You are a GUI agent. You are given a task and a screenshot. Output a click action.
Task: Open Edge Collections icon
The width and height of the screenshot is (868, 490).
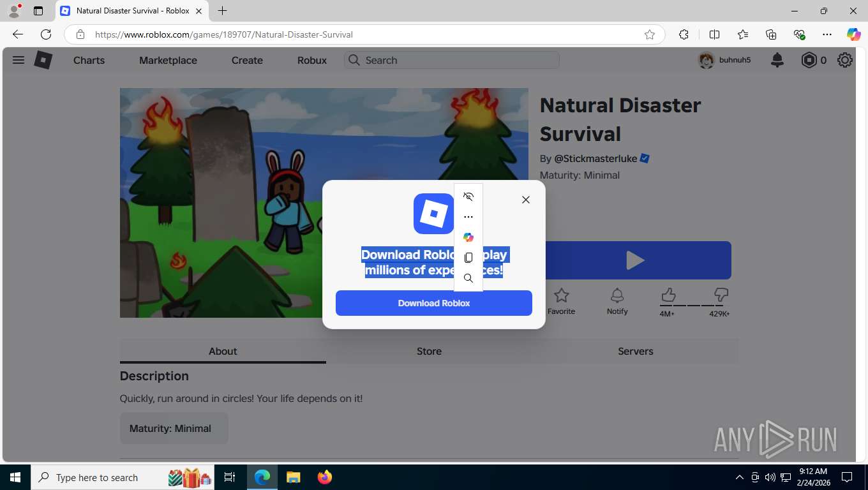pyautogui.click(x=771, y=34)
